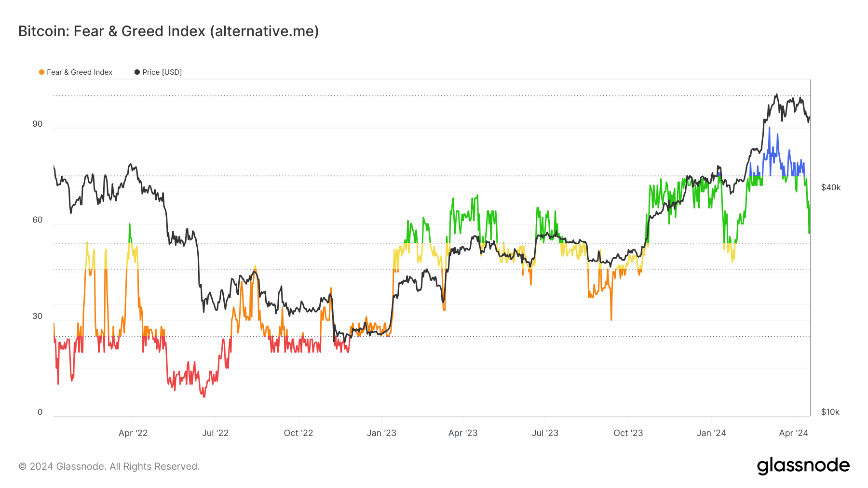Image resolution: width=868 pixels, height=488 pixels.
Task: Click the 90 value on the left axis
Action: click(x=38, y=124)
